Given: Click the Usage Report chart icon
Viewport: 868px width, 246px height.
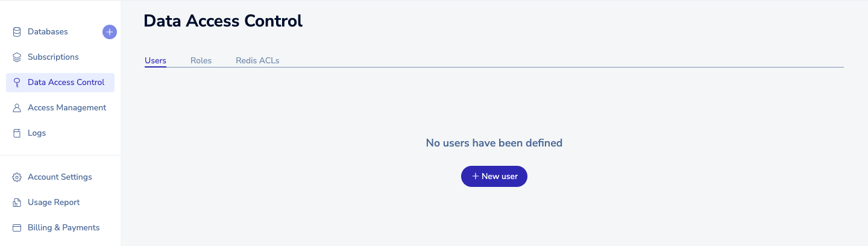Looking at the screenshot, I should tap(17, 203).
